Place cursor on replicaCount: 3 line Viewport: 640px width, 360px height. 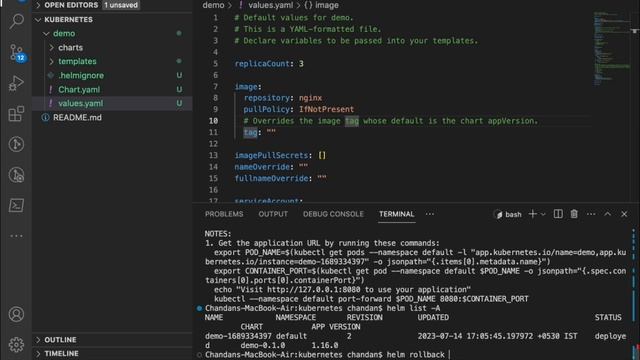pyautogui.click(x=269, y=64)
